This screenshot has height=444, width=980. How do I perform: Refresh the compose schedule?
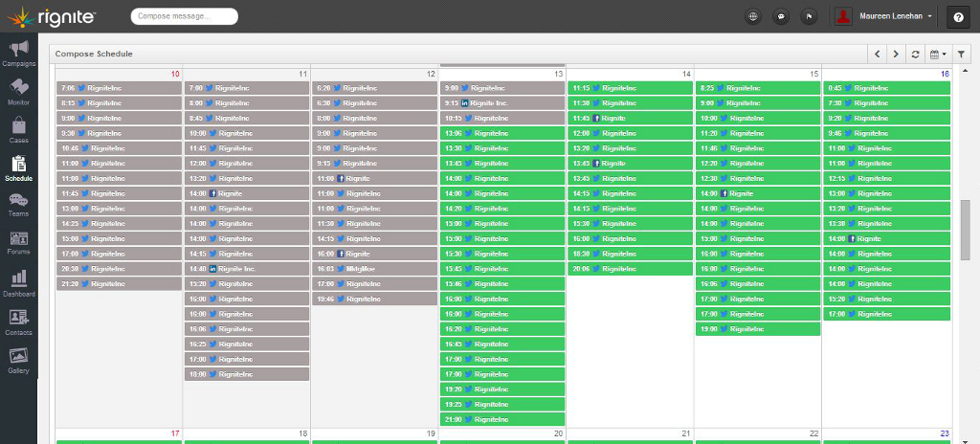coord(915,55)
